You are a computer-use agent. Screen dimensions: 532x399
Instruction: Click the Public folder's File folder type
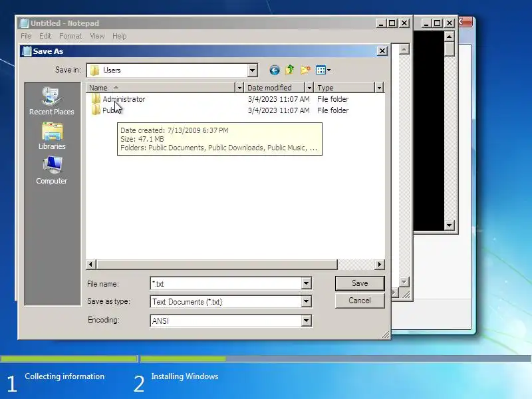point(333,110)
